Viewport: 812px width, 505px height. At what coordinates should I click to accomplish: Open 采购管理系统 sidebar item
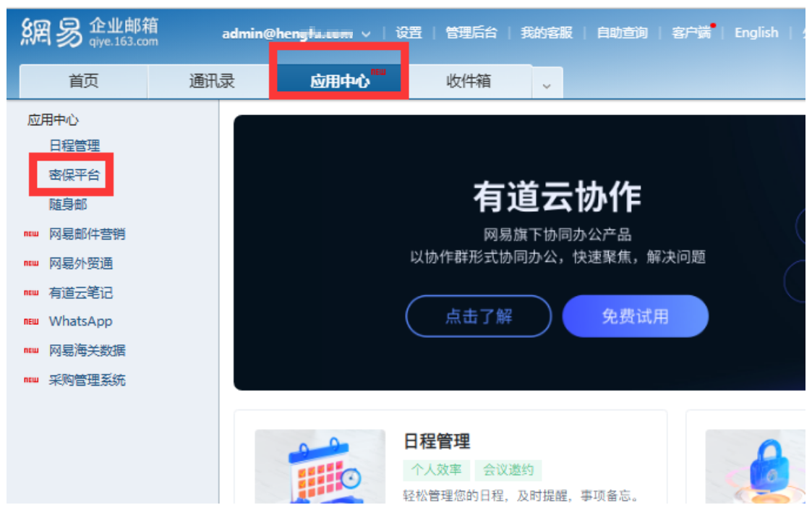[87, 380]
